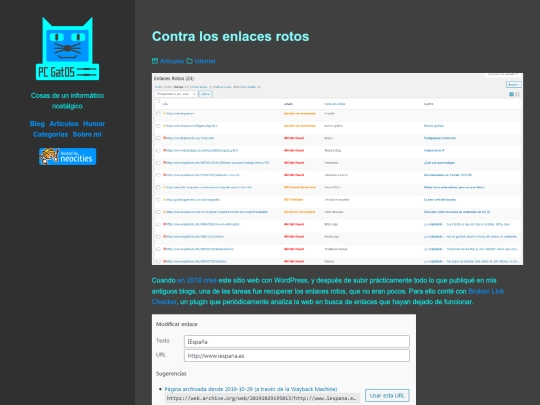Viewport: 540px width, 405px height.
Task: Open the Broken Link Checker link
Action: coord(328,297)
